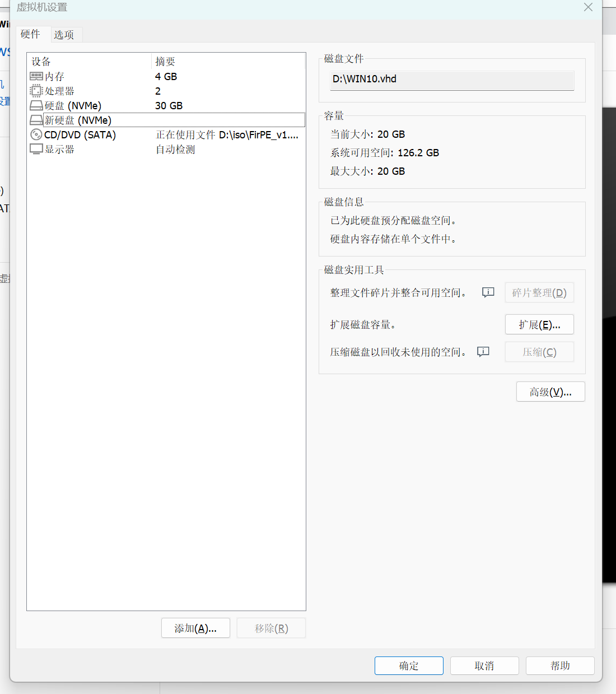Select the 内存 memory device icon

click(x=36, y=76)
